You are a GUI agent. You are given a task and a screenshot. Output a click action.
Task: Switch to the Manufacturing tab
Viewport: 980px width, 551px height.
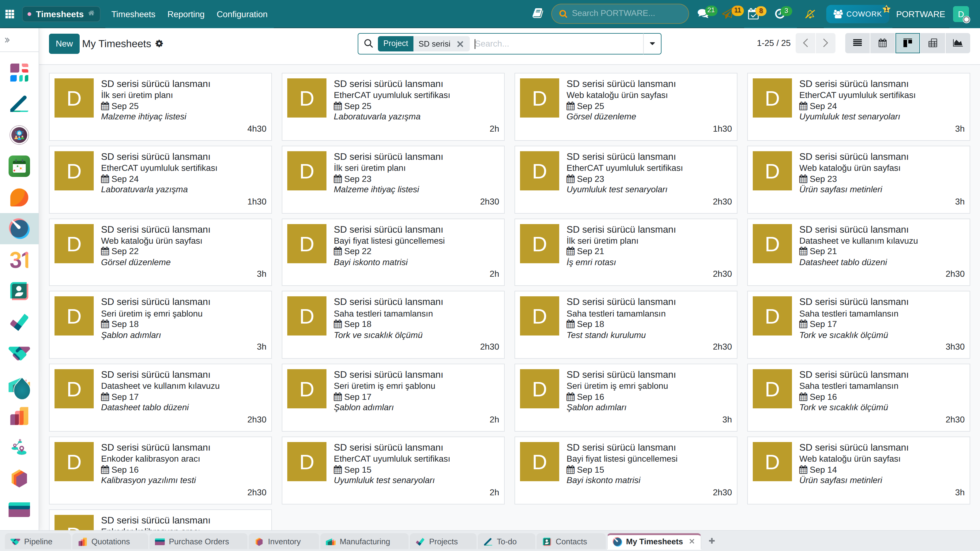click(x=364, y=542)
